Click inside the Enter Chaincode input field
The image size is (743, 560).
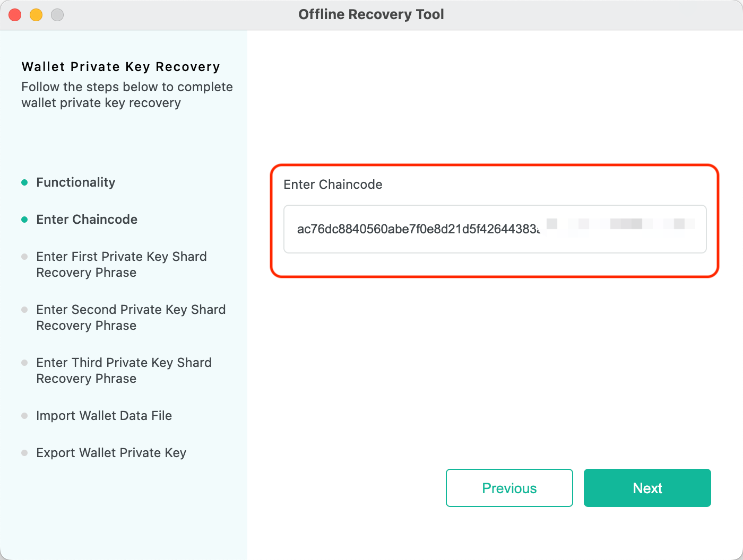tap(495, 229)
